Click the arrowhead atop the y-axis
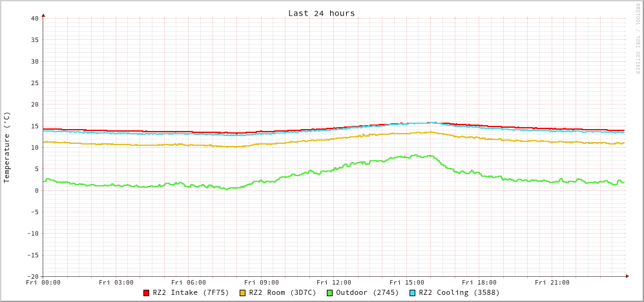This screenshot has width=644, height=302. pos(43,15)
